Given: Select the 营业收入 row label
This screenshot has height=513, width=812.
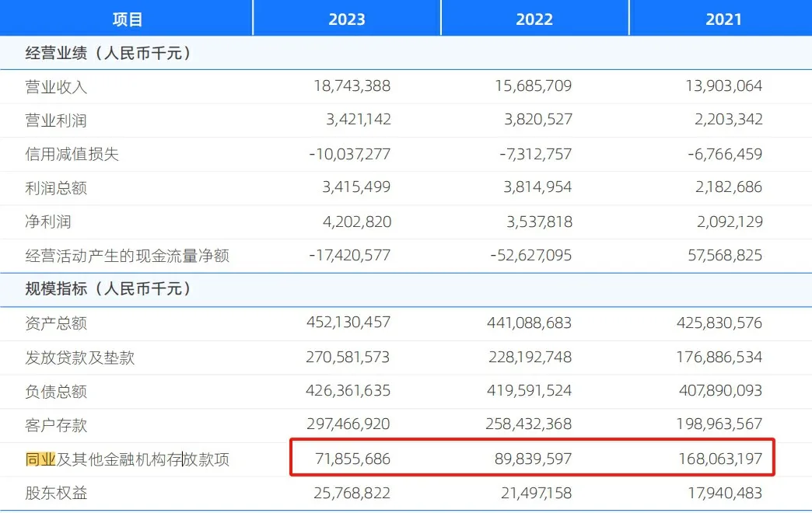Looking at the screenshot, I should [x=56, y=86].
